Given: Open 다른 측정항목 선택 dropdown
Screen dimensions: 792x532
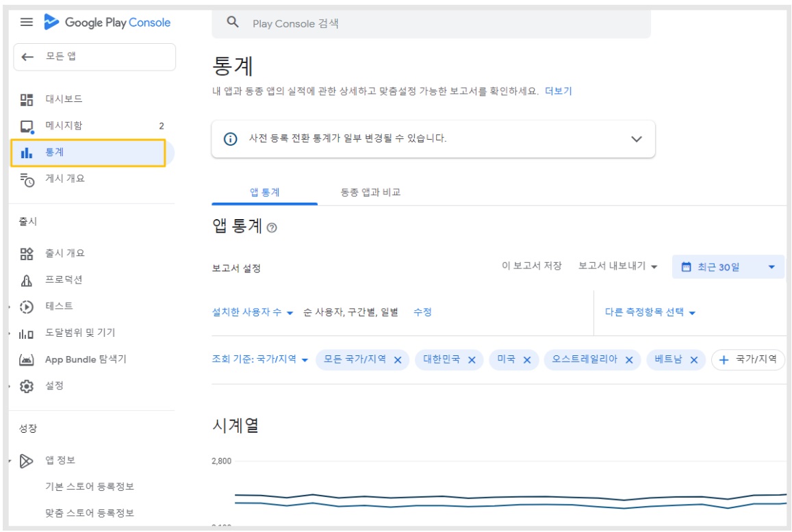Looking at the screenshot, I should point(650,313).
